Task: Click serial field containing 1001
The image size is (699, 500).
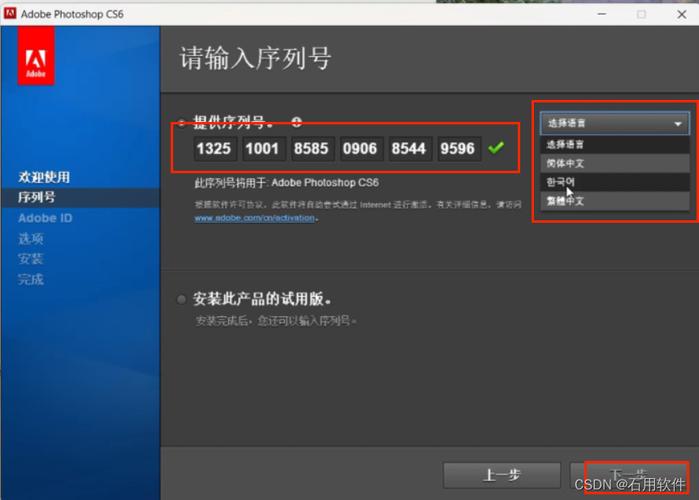Action: [263, 148]
